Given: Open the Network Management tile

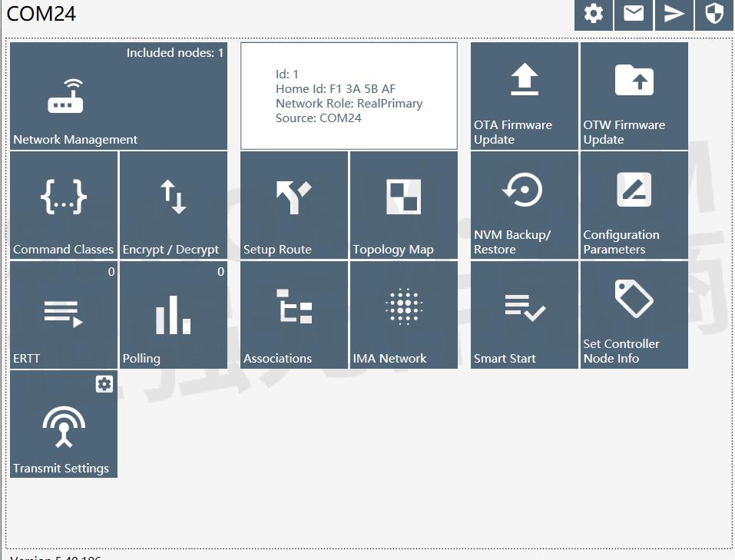Looking at the screenshot, I should point(118,96).
